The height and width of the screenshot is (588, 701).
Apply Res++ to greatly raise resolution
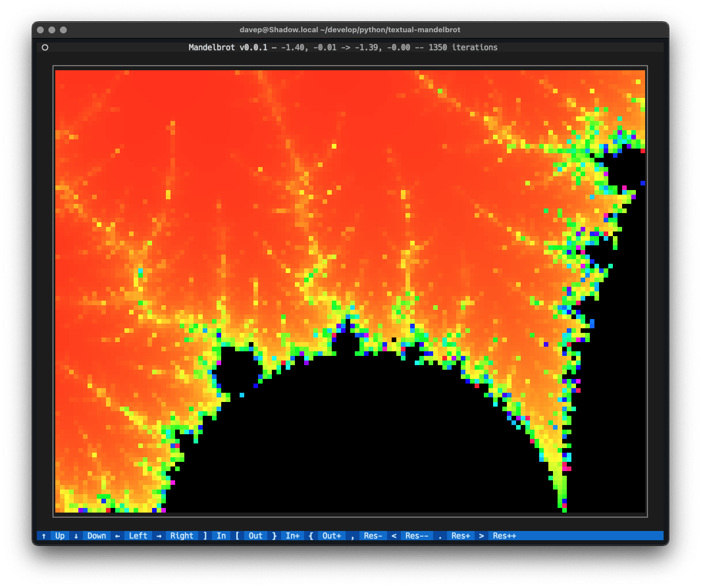[x=503, y=536]
